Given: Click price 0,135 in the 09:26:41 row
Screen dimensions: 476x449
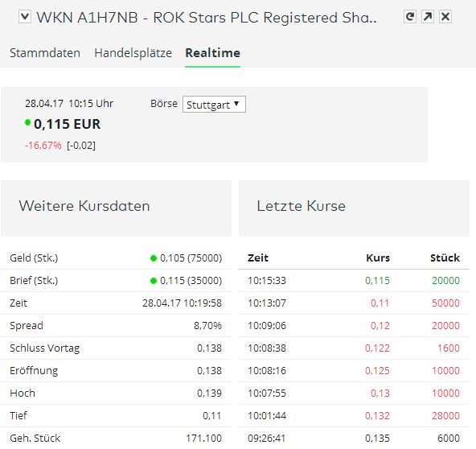Looking at the screenshot, I should tap(377, 438).
